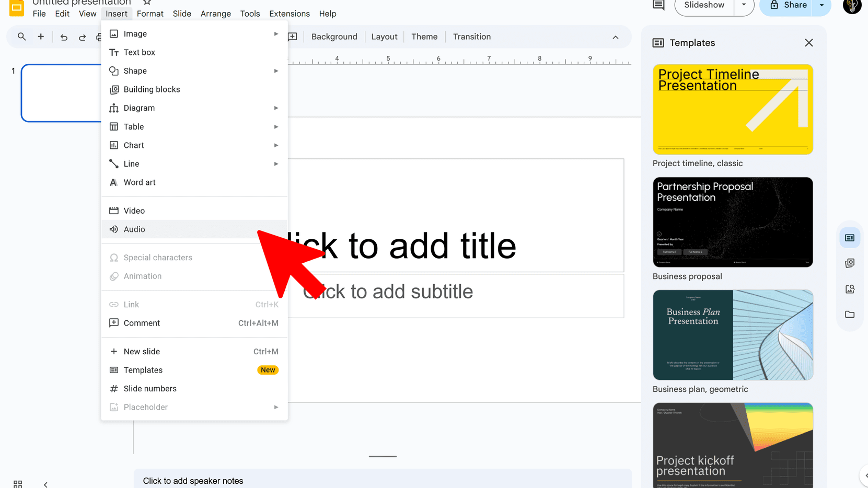Start the Slideshow button

[704, 5]
